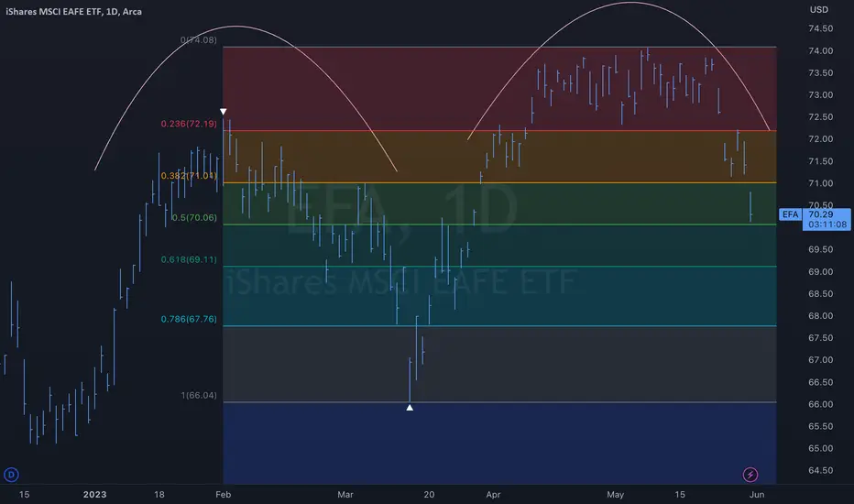Click the Apr label on time axis
The height and width of the screenshot is (504, 854).
tap(493, 494)
